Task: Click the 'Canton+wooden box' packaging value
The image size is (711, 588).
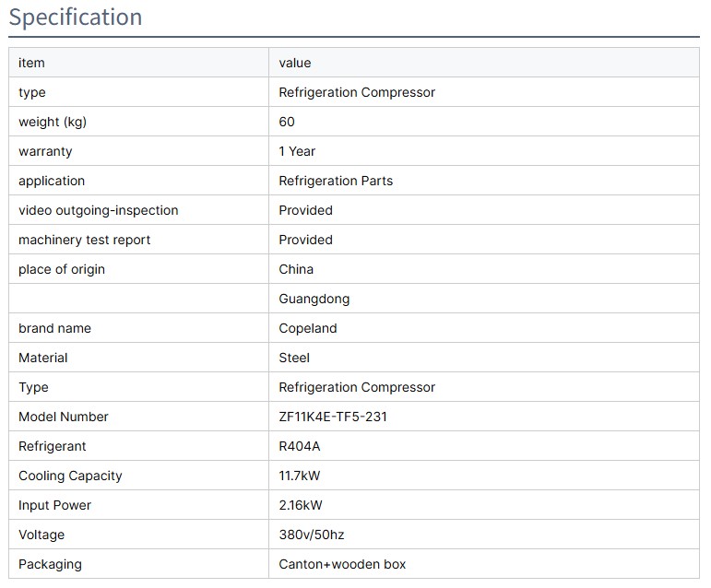Action: coord(342,564)
